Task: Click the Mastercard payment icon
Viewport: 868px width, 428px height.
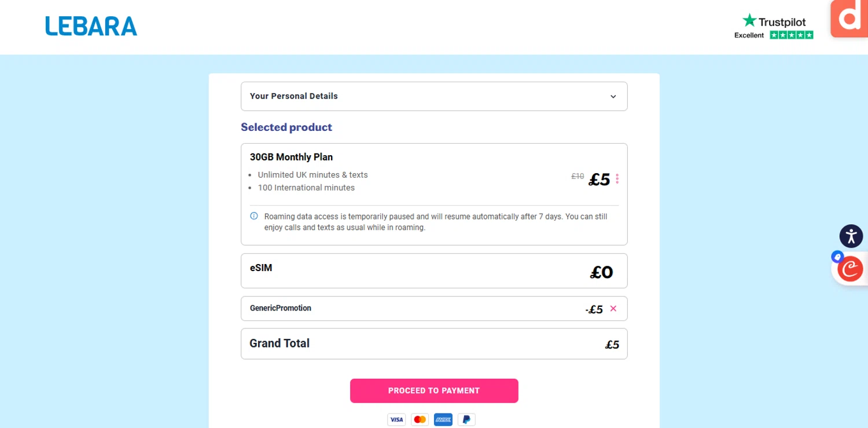Action: 420,419
